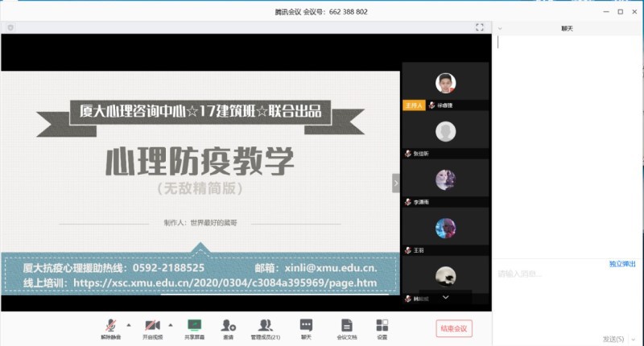Toggle the chat (聊天) panel from toolbar
Image resolution: width=644 pixels, height=346 pixels.
306,325
